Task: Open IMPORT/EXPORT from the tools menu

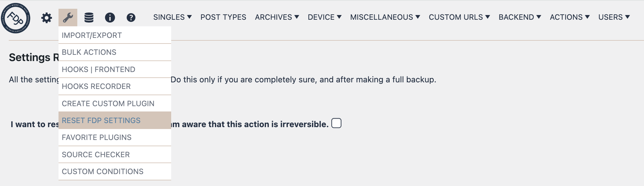Action: coord(92,35)
